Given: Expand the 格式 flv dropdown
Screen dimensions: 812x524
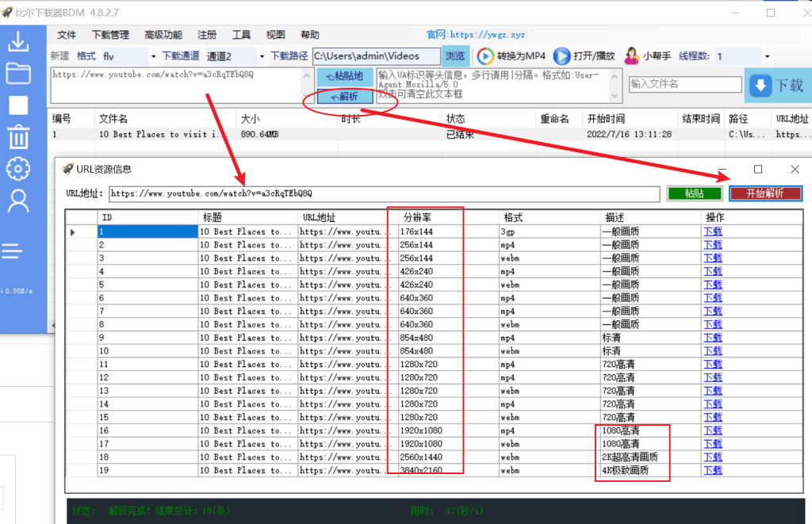Looking at the screenshot, I should tap(153, 56).
